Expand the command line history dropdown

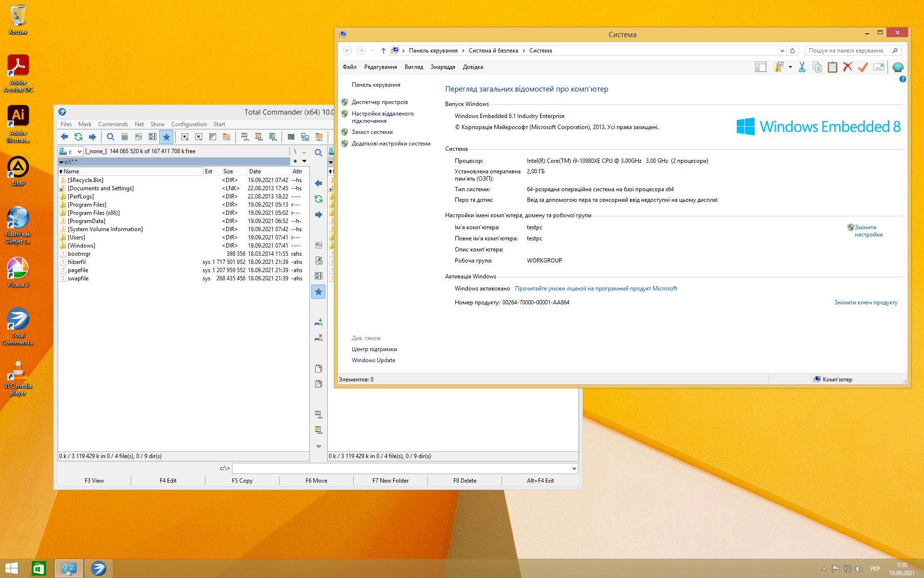pos(574,468)
